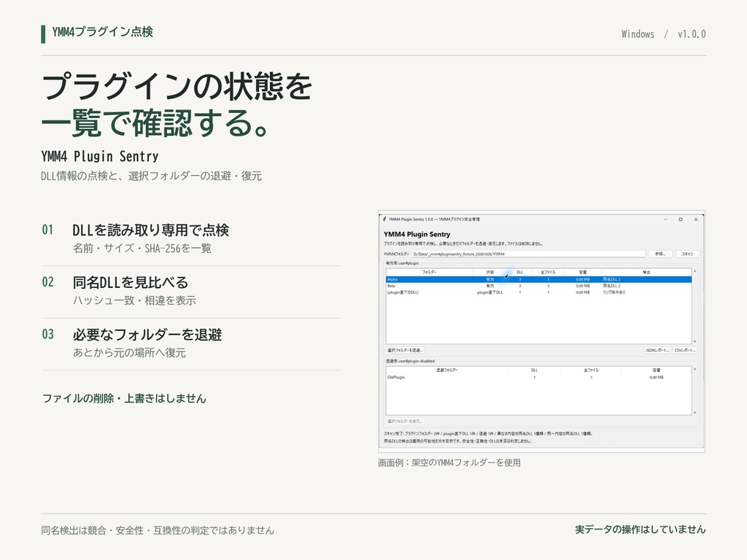The height and width of the screenshot is (560, 747).
Task: Click the リンク除外あり detection cell
Action: [x=614, y=292]
